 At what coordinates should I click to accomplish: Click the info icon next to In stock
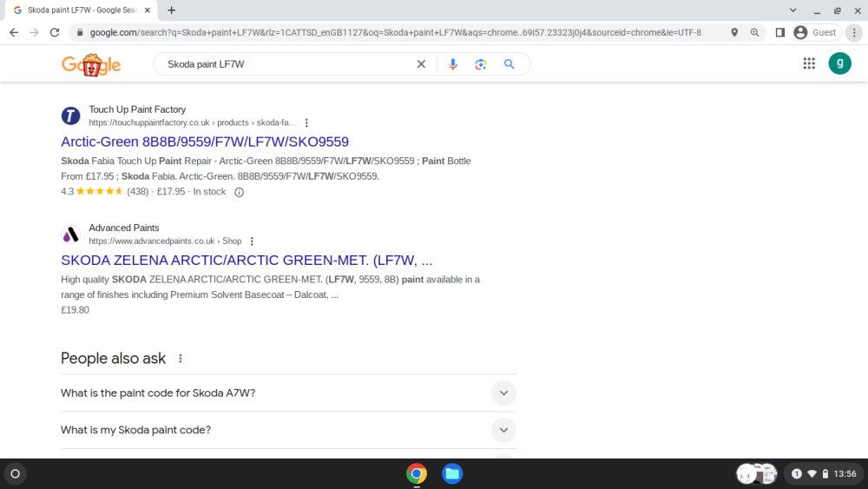coord(240,192)
